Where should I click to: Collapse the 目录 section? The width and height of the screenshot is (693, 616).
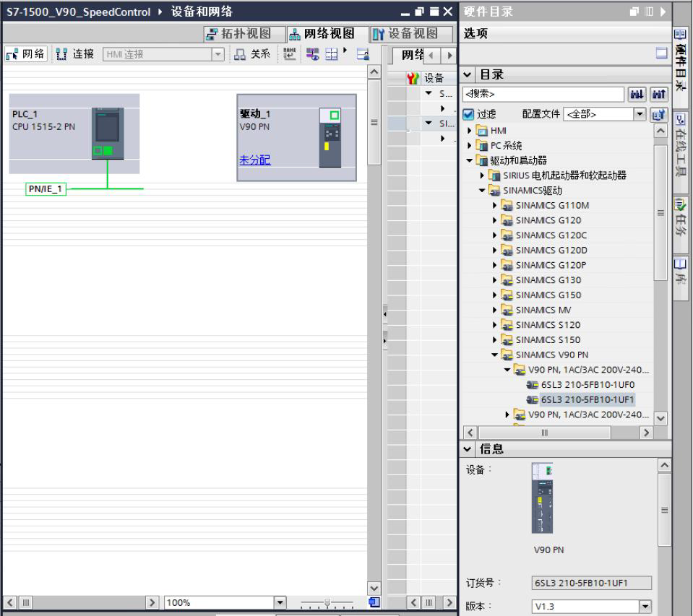tap(467, 74)
